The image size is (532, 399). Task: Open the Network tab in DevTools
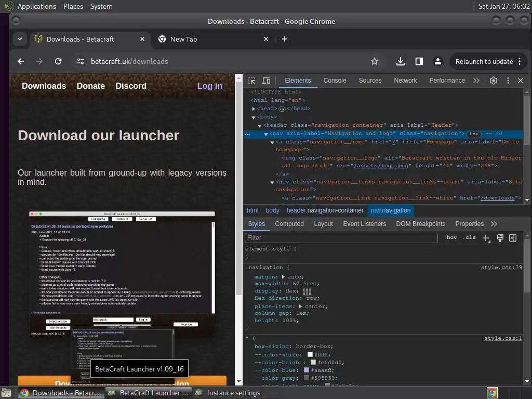click(405, 81)
